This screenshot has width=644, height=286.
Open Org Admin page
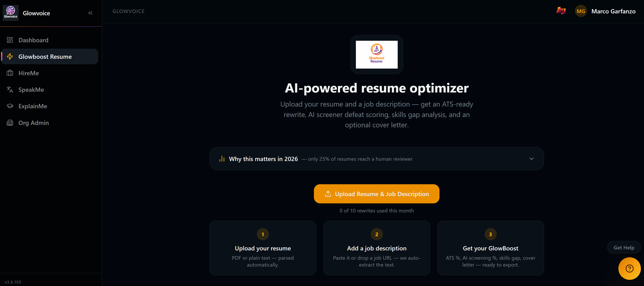tap(50, 123)
